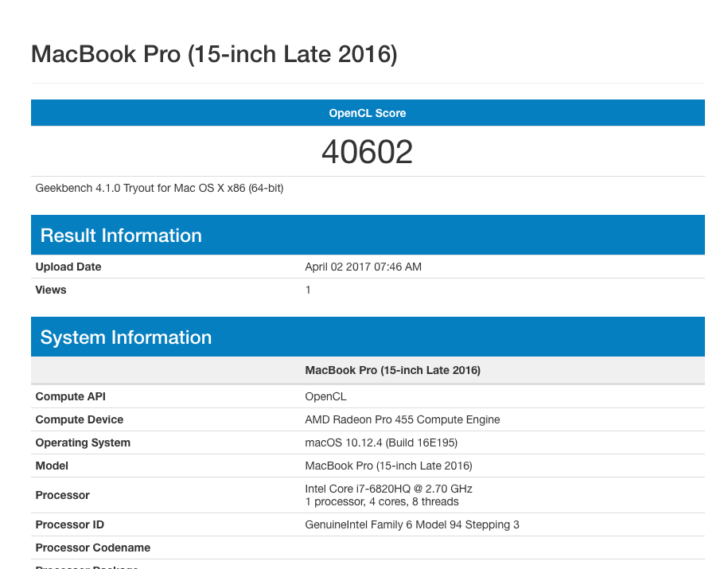Click the System Information section header
The width and height of the screenshot is (728, 569).
368,337
